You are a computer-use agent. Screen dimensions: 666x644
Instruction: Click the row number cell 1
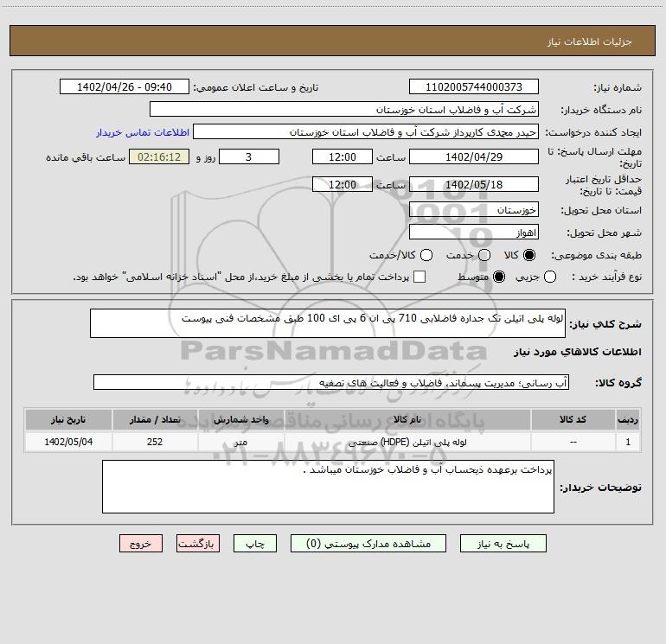point(628,442)
